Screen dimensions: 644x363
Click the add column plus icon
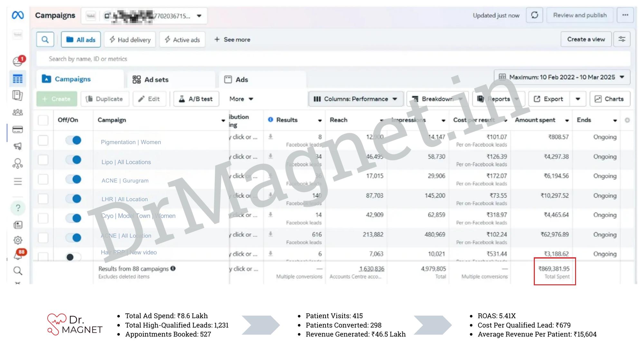coord(627,120)
